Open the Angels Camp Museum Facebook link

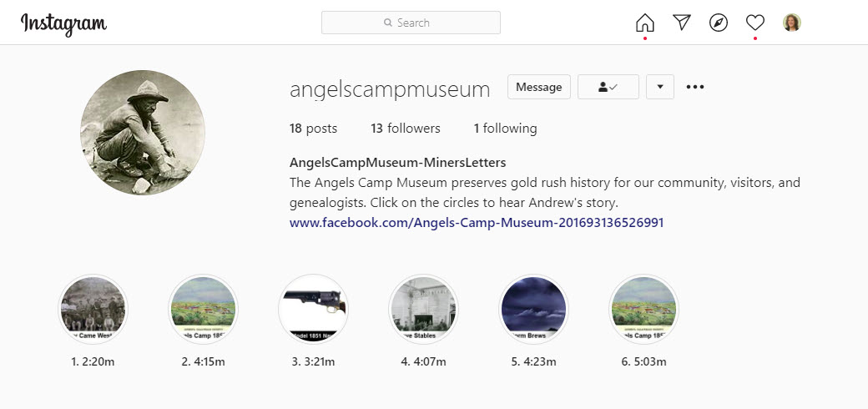pos(477,223)
